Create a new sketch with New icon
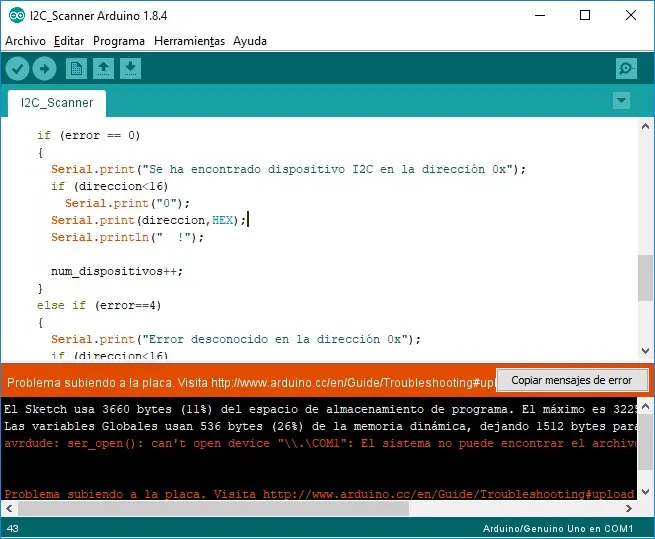 point(76,68)
